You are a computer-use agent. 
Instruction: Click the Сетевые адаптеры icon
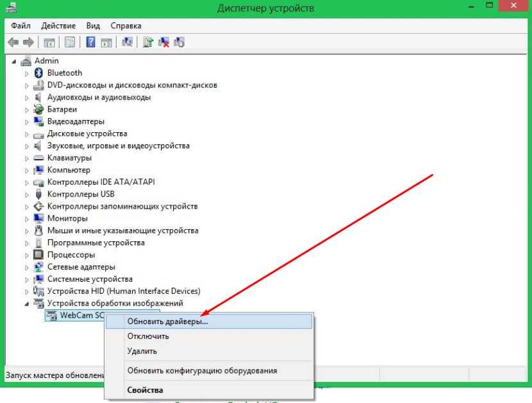pyautogui.click(x=38, y=267)
